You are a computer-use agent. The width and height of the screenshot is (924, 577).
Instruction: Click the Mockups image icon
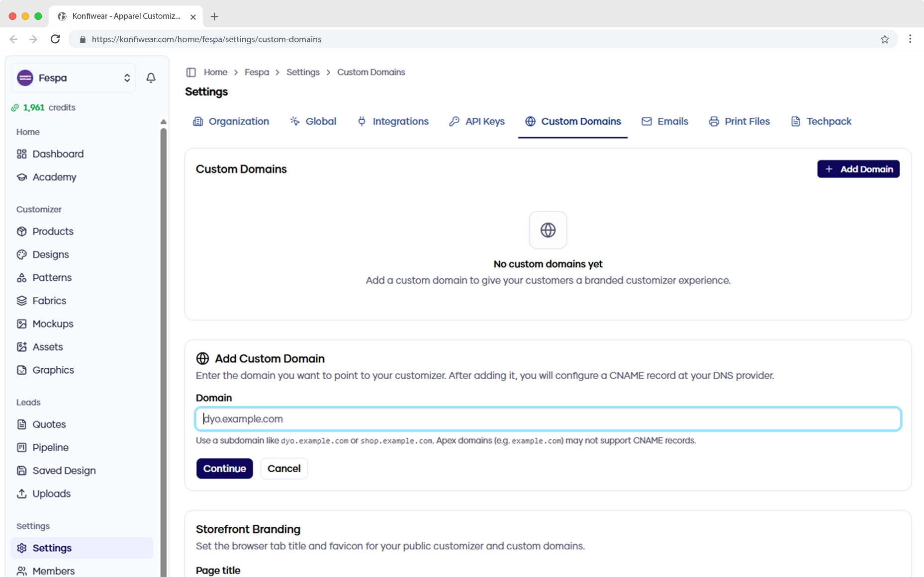pyautogui.click(x=21, y=324)
